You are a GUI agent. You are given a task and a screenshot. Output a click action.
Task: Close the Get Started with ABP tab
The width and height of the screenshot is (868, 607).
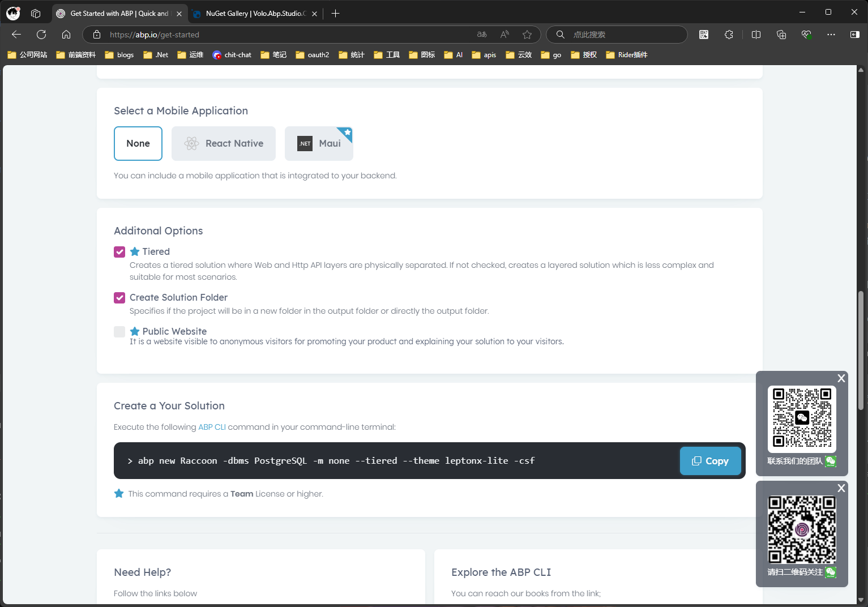coord(179,14)
